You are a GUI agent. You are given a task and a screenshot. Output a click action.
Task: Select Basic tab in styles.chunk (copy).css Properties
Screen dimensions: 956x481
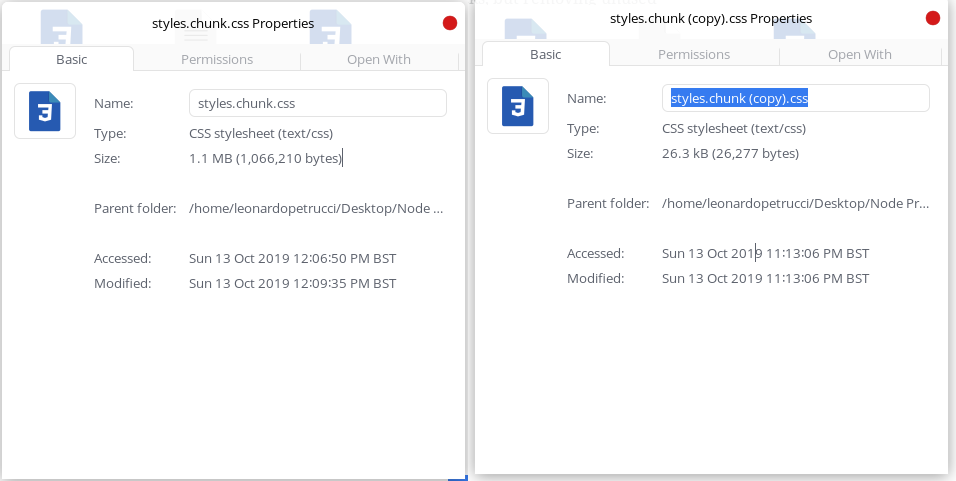click(545, 55)
